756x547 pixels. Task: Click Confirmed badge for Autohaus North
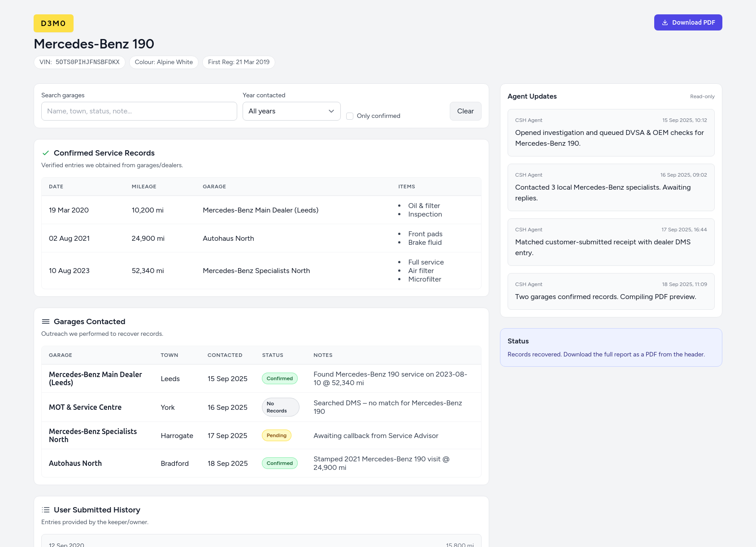pos(279,463)
